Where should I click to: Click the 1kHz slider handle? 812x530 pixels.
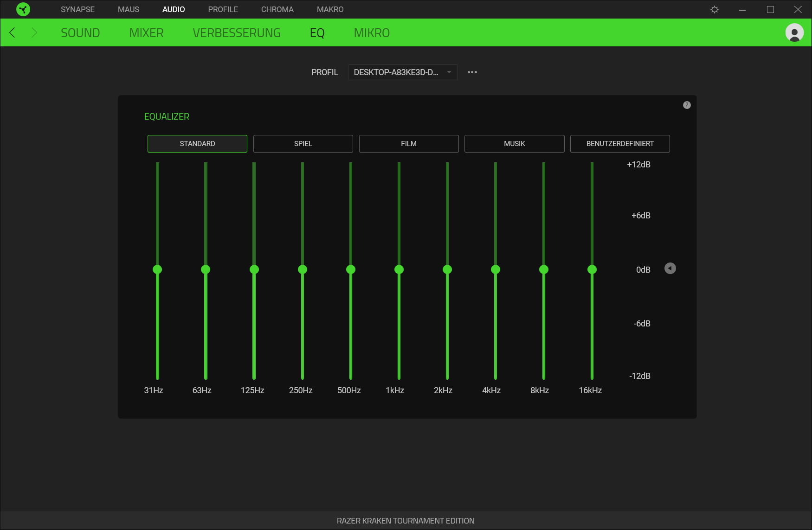tap(399, 269)
